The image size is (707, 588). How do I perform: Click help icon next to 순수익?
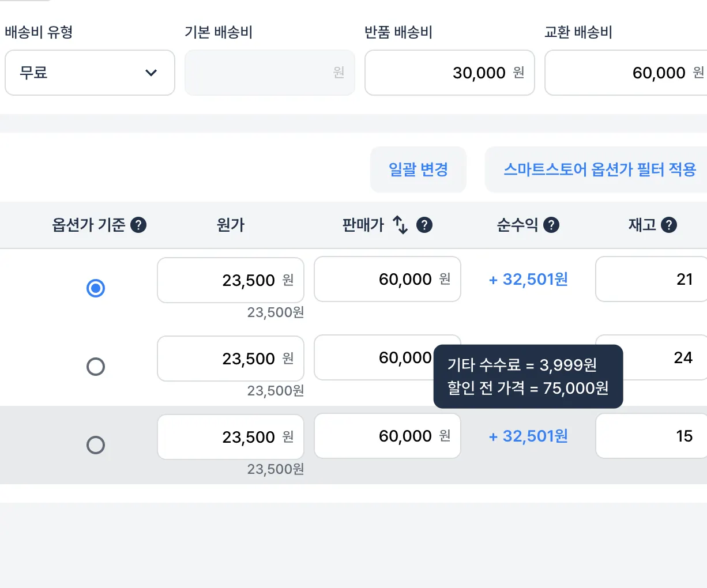551,225
